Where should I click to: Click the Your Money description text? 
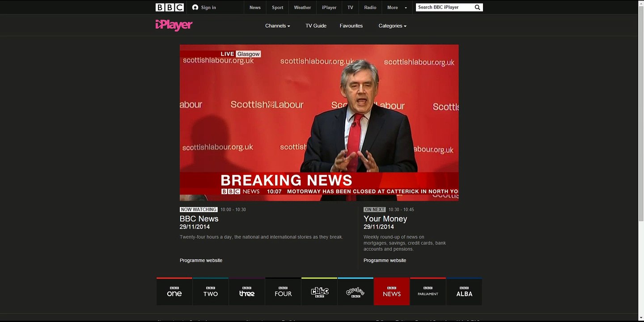click(x=405, y=243)
